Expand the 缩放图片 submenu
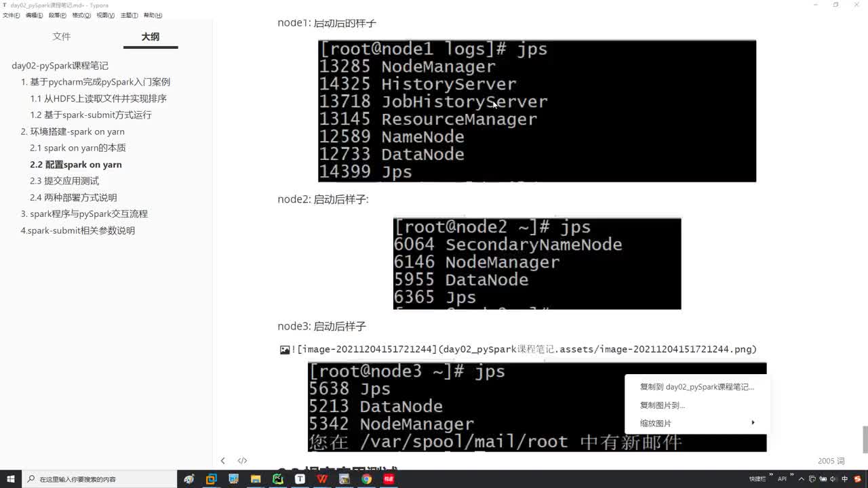Viewport: 868px width, 488px height. pyautogui.click(x=697, y=423)
